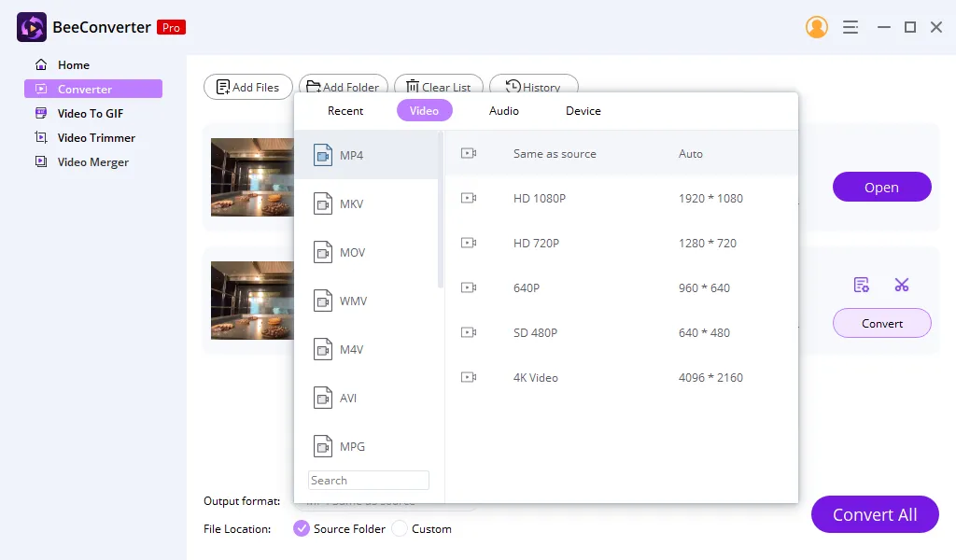Select MP4 format icon

click(323, 155)
